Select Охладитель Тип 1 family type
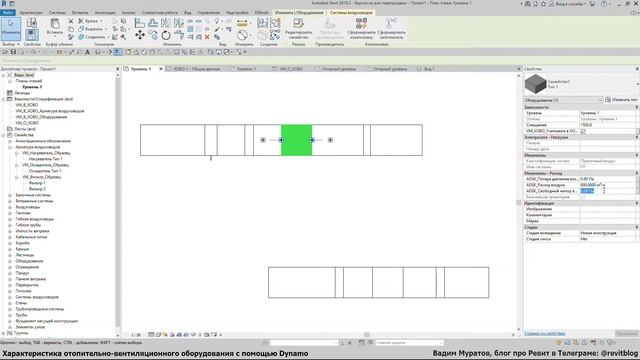 coord(45,171)
